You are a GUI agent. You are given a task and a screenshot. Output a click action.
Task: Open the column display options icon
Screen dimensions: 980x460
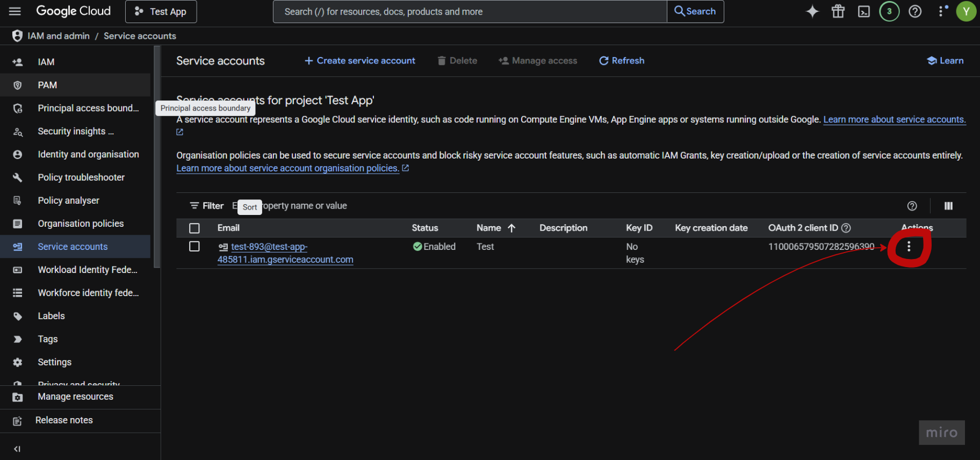click(x=948, y=206)
